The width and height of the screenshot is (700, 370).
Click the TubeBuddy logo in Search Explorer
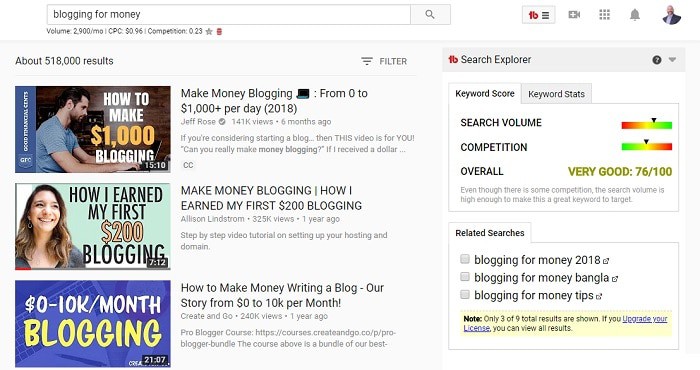click(453, 59)
